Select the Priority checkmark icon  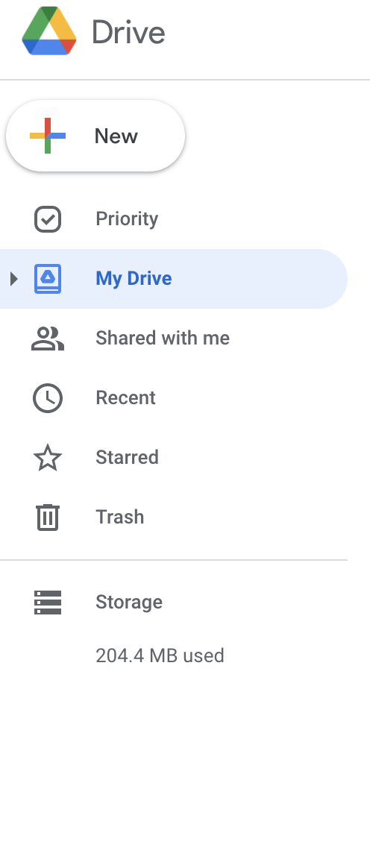point(48,219)
